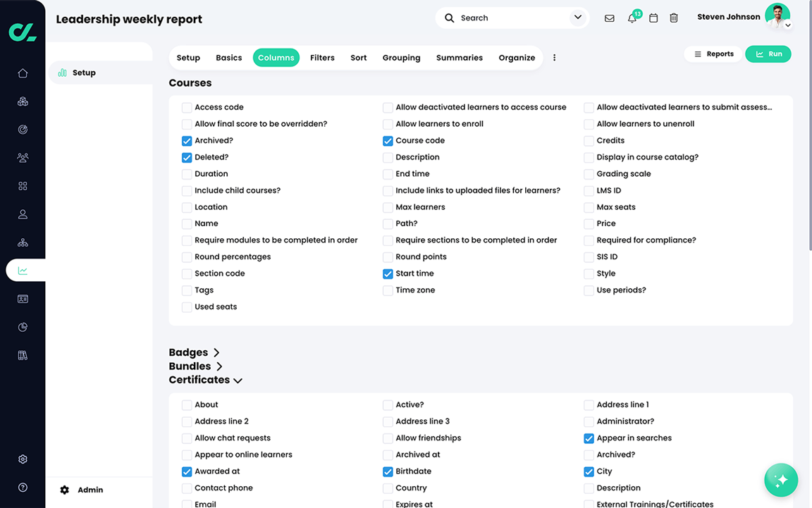
Task: Switch to the Organize tab
Action: [x=517, y=58]
